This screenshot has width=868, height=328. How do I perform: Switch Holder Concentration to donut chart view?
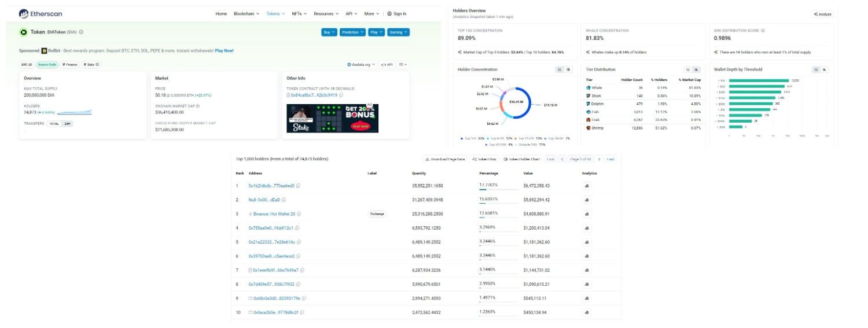568,69
